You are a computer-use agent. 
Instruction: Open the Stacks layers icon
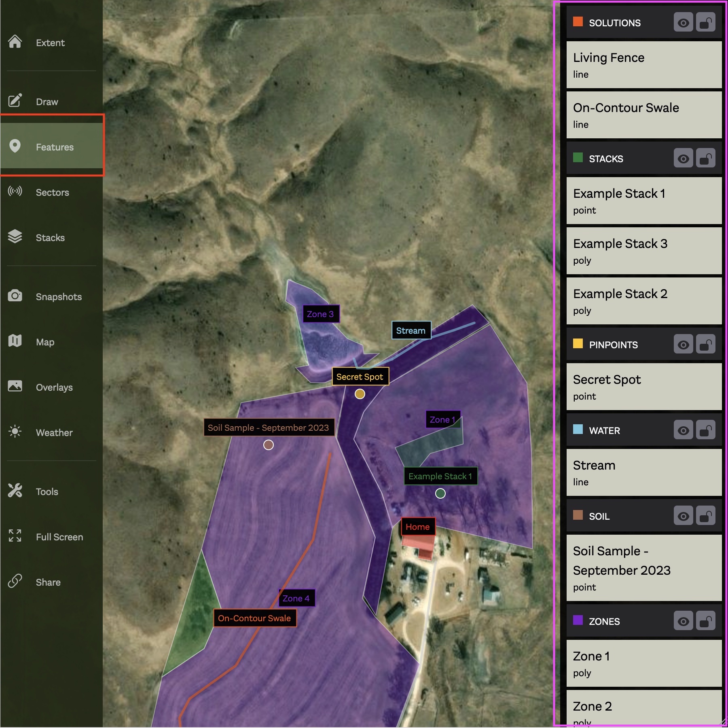coord(15,237)
